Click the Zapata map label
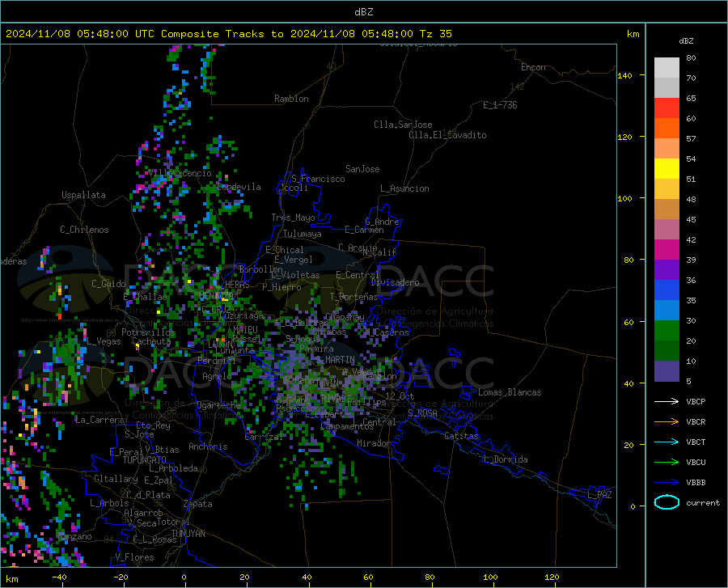The width and height of the screenshot is (728, 588). tap(198, 504)
